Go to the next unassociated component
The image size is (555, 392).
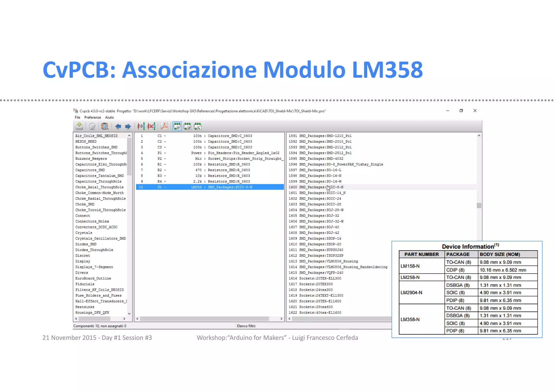tap(128, 126)
